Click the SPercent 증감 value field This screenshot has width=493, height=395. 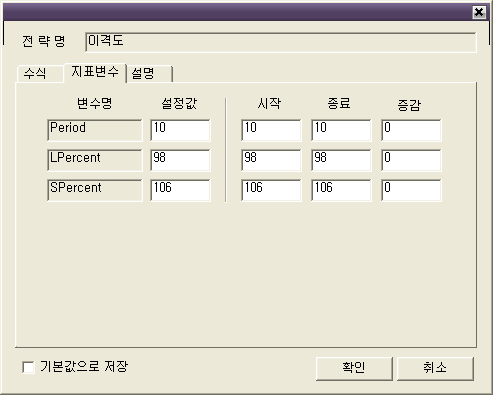[x=411, y=190]
